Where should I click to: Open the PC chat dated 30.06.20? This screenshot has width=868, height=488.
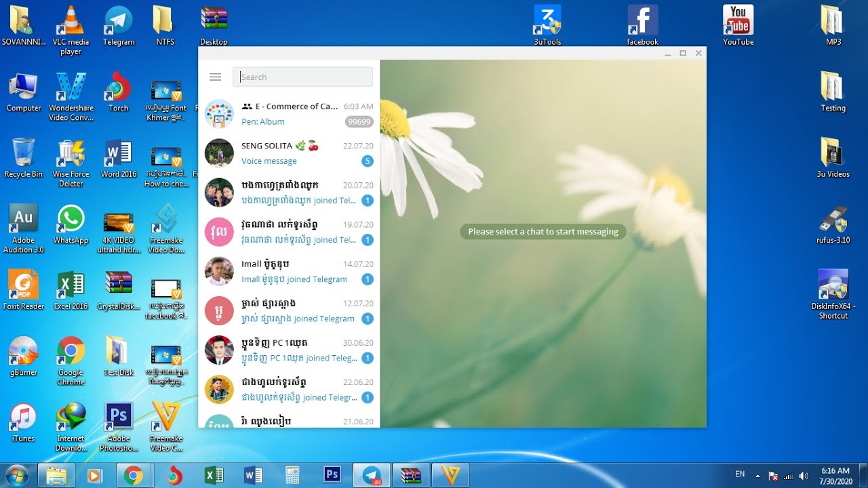[289, 350]
